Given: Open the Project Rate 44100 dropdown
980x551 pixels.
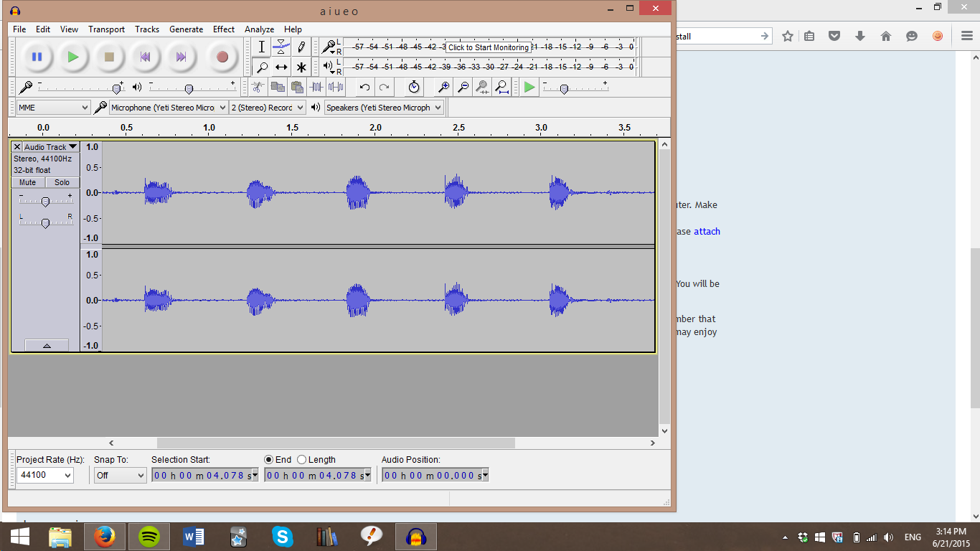Looking at the screenshot, I should tap(45, 475).
